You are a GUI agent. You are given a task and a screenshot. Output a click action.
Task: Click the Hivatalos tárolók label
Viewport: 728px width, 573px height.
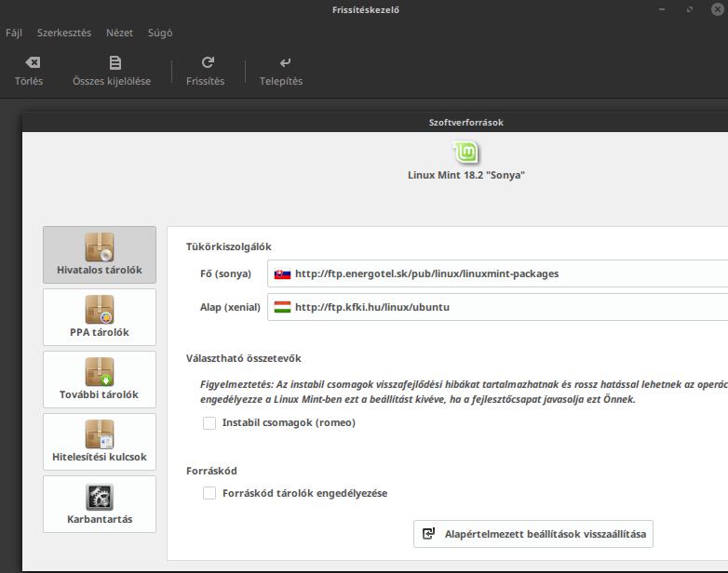pyautogui.click(x=100, y=270)
